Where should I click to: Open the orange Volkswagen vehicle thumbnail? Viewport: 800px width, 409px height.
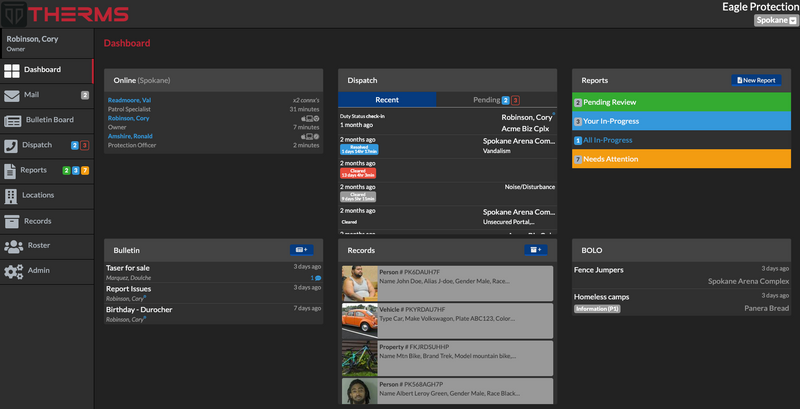tap(360, 321)
